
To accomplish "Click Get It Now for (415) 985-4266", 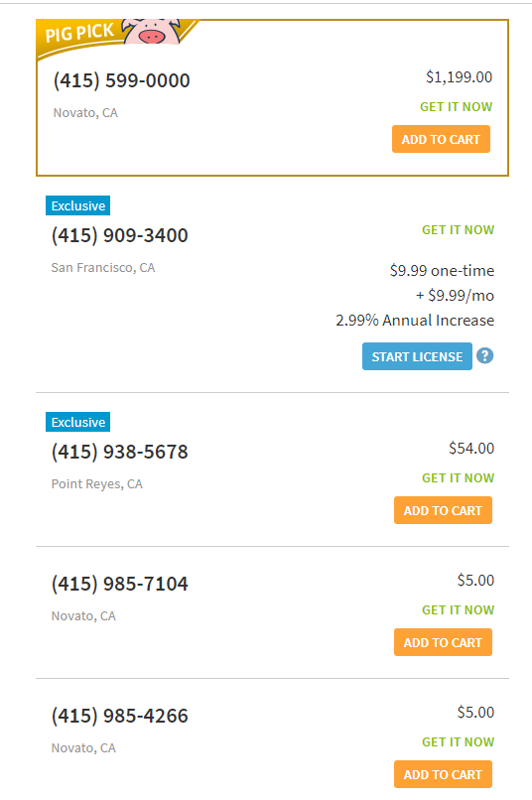I will [458, 741].
